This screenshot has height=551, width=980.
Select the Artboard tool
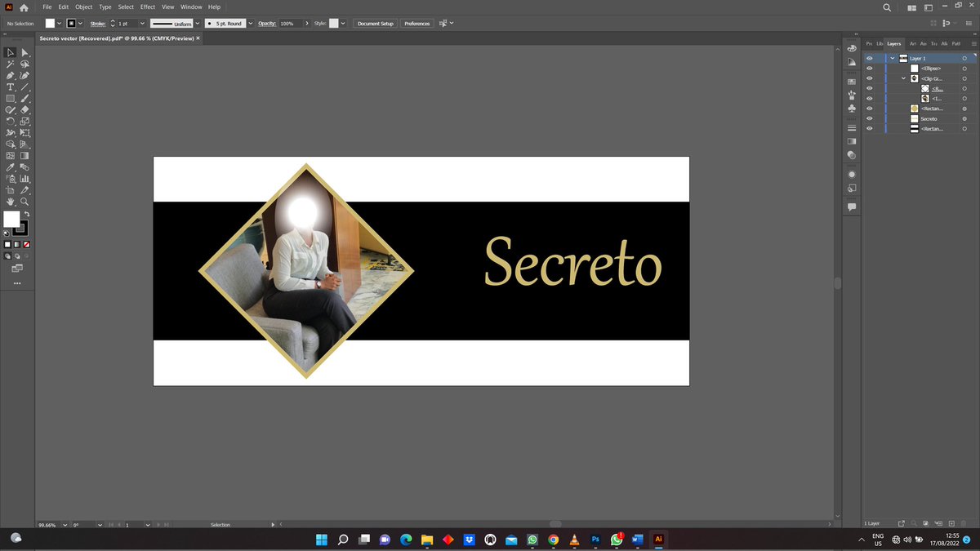(11, 189)
